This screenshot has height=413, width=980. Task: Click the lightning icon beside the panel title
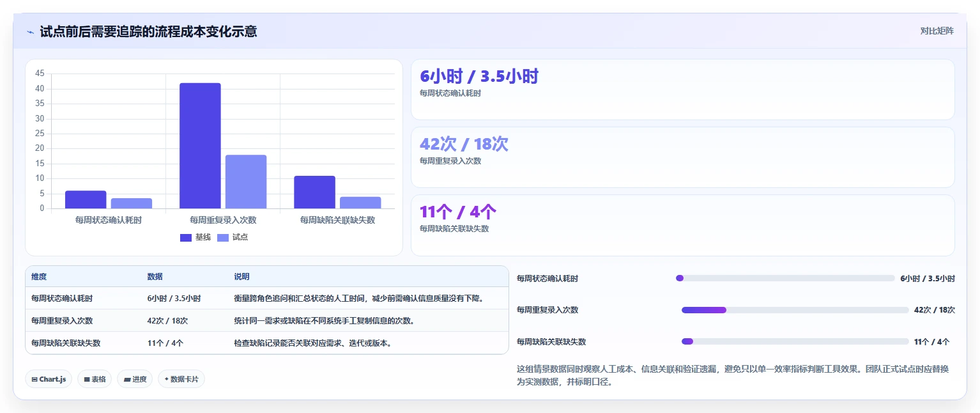pos(31,32)
